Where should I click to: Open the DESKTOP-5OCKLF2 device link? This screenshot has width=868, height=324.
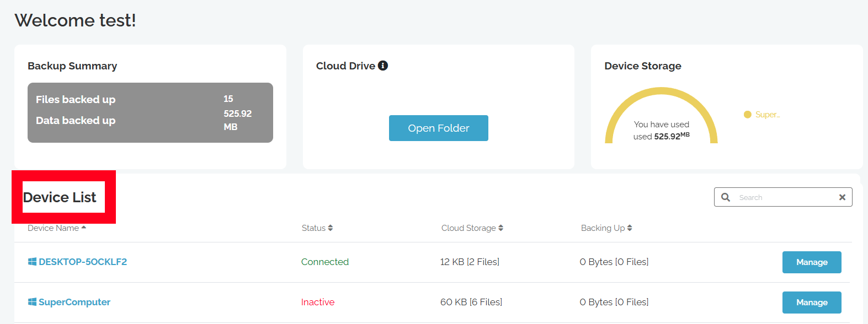coord(83,262)
